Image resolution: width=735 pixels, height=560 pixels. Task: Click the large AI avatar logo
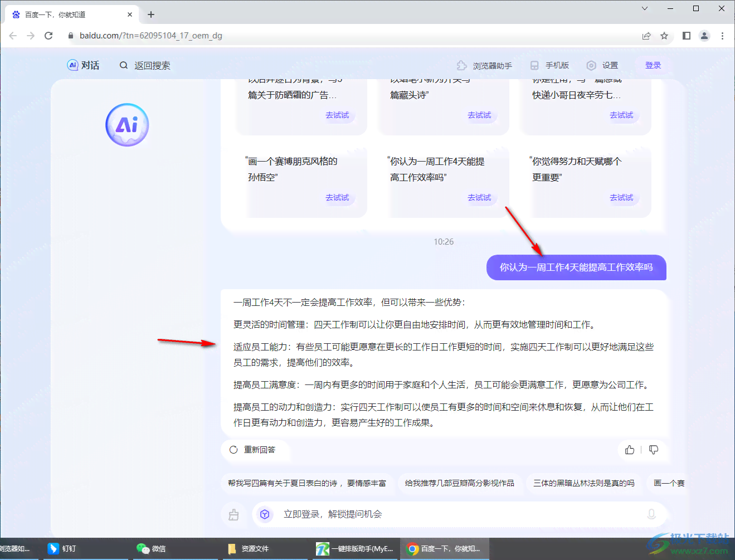coord(127,125)
